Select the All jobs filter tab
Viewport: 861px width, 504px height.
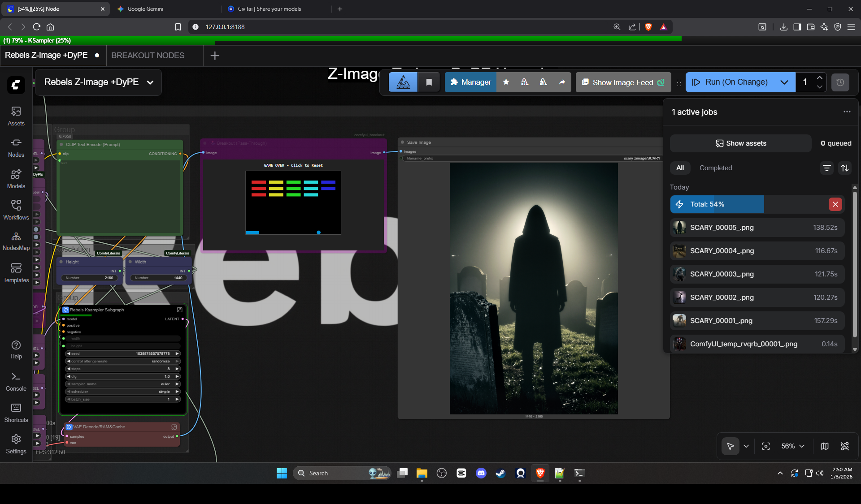click(680, 168)
